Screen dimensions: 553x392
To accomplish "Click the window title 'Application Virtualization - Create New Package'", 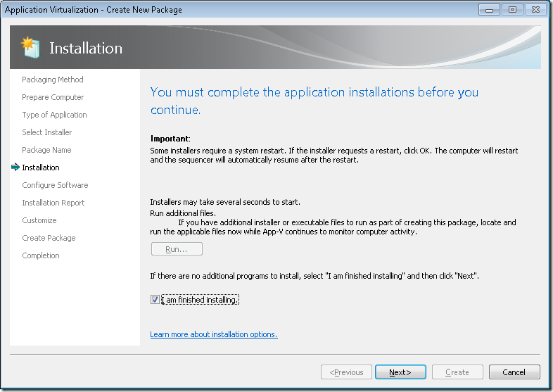I will (94, 10).
